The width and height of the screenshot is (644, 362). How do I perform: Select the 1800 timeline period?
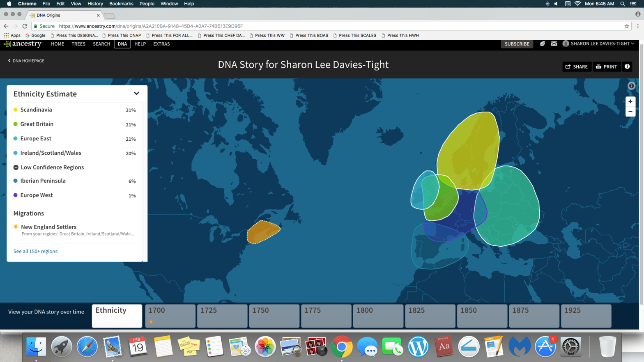click(378, 316)
